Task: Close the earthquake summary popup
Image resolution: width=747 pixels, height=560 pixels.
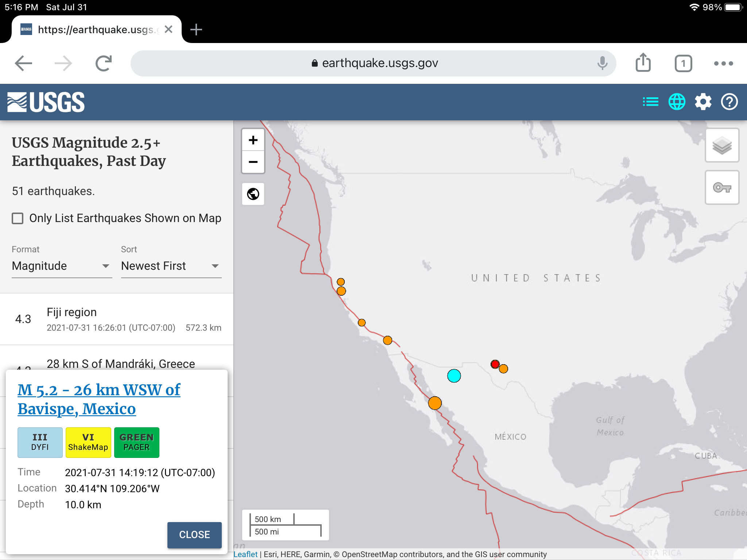Action: (x=194, y=535)
